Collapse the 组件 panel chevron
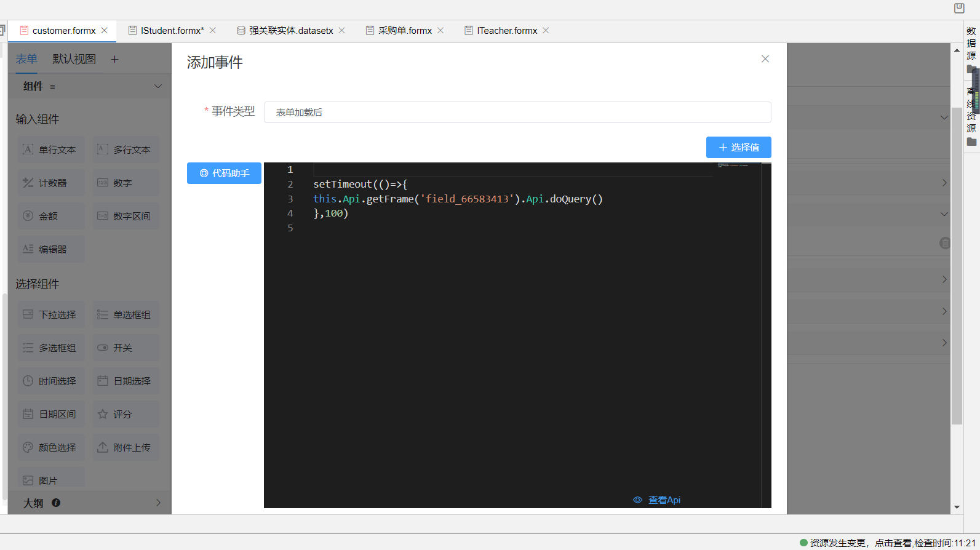Viewport: 980px width, 550px height. click(158, 87)
